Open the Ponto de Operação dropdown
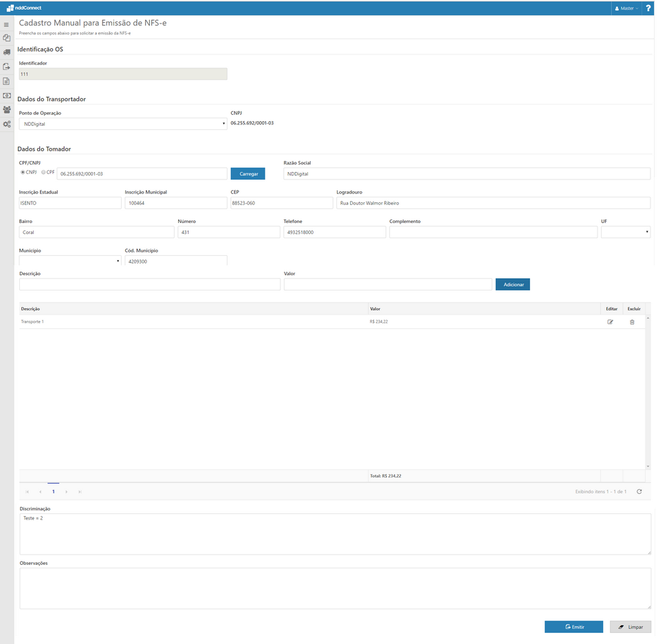Image resolution: width=669 pixels, height=644 pixels. click(223, 124)
